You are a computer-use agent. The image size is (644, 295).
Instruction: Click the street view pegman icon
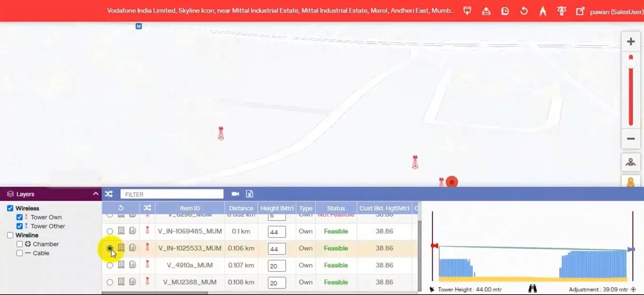(x=631, y=182)
